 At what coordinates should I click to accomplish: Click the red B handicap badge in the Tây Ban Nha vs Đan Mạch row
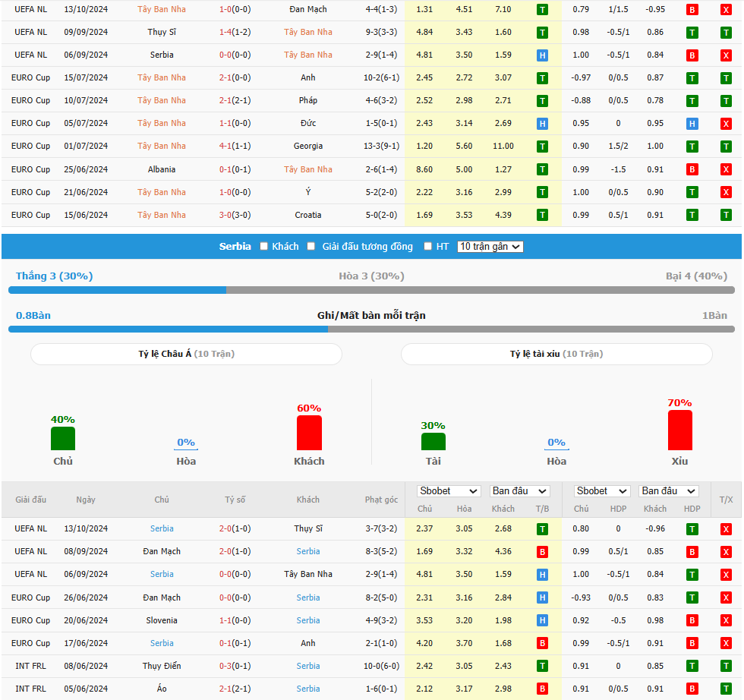pos(692,10)
